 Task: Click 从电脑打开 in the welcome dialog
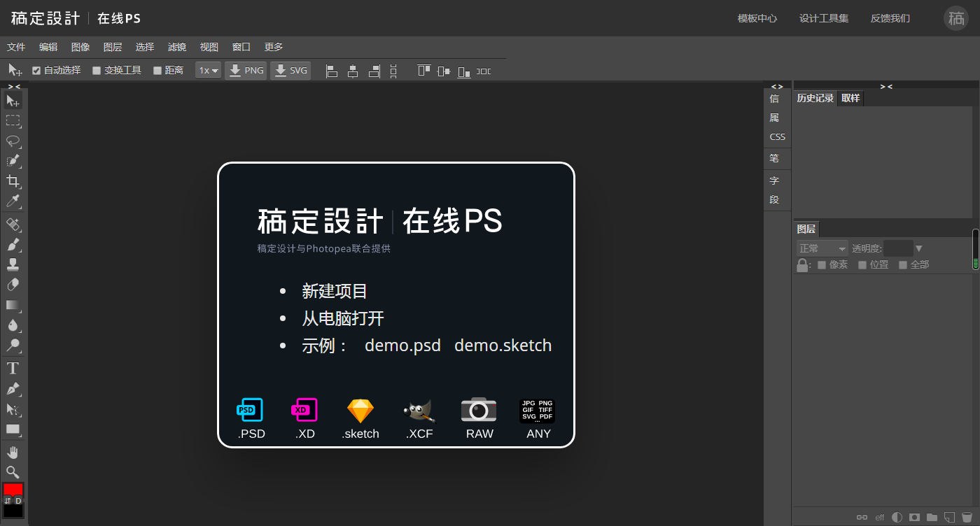pos(343,319)
